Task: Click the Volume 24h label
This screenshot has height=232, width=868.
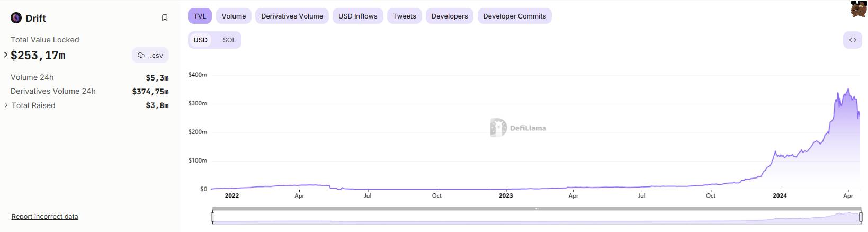Action: [32, 77]
